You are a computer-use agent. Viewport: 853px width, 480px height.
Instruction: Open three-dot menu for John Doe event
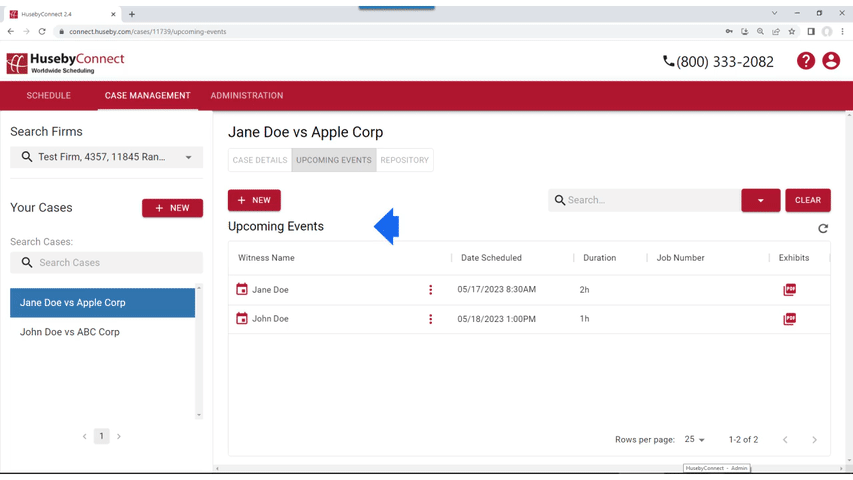coord(430,319)
